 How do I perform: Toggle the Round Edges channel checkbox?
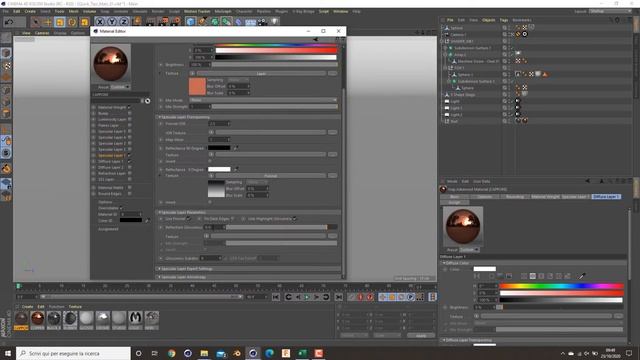(x=129, y=193)
